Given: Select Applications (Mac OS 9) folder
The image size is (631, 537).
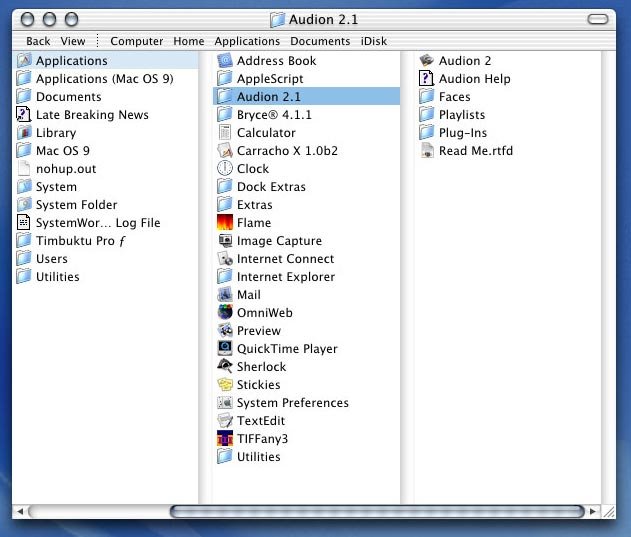Looking at the screenshot, I should tap(105, 78).
